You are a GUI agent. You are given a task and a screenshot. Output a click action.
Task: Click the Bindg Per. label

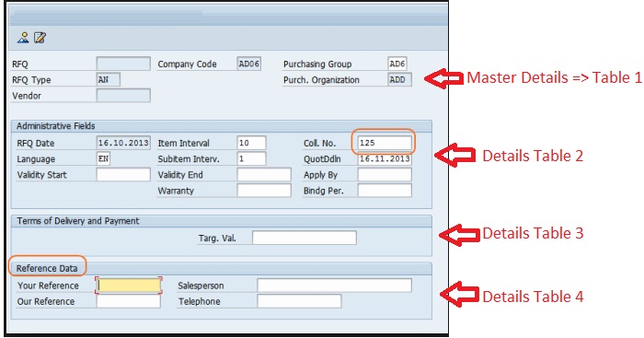point(324,191)
